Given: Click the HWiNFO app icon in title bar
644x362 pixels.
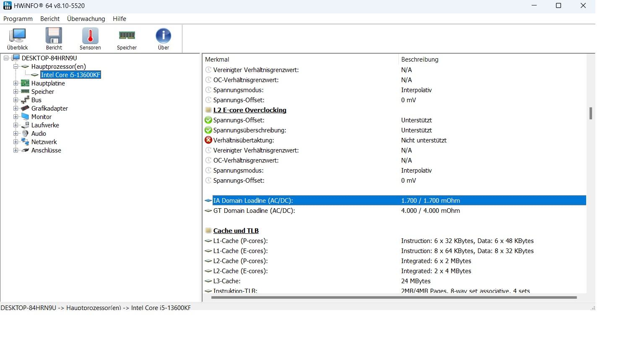Looking at the screenshot, I should click(7, 5).
